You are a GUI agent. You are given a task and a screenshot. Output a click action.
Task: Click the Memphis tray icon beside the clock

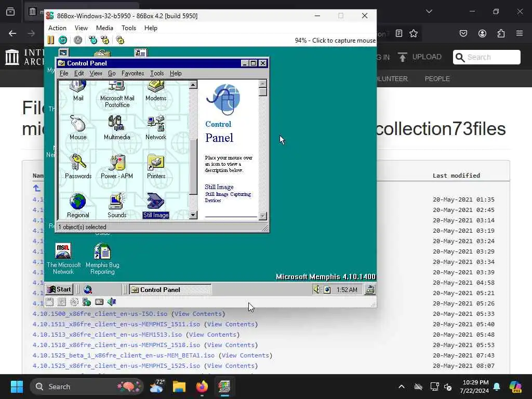tap(327, 290)
